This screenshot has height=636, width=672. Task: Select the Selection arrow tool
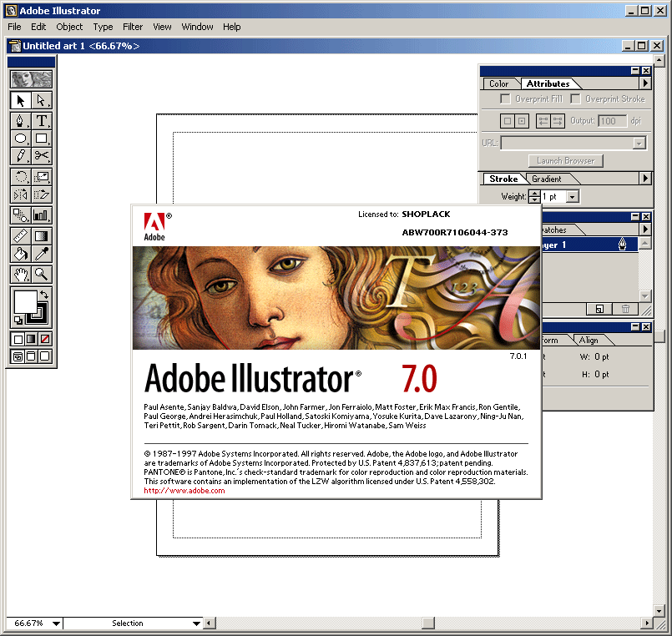[x=20, y=100]
